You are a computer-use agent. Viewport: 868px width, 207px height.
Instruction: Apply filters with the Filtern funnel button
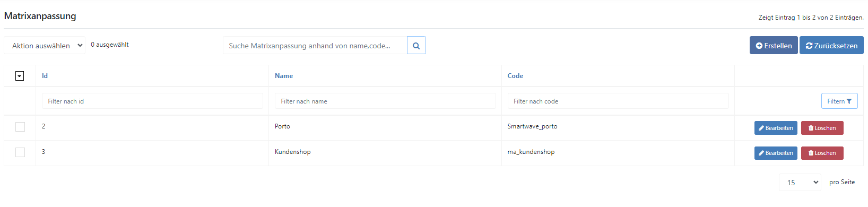(x=839, y=101)
